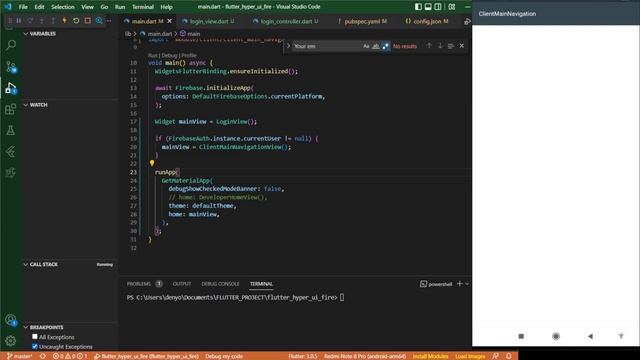Click master branch in status bar
This screenshot has height=360, width=640.
20,356
